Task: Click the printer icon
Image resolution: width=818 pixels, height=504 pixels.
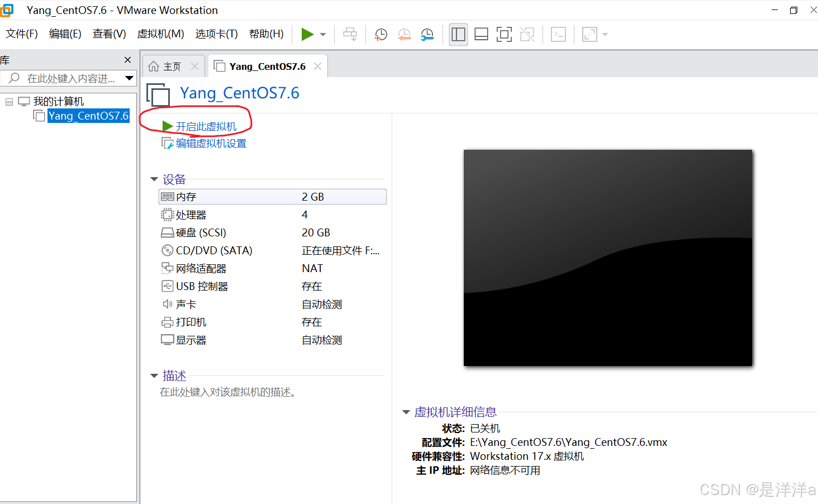Action: (x=167, y=322)
